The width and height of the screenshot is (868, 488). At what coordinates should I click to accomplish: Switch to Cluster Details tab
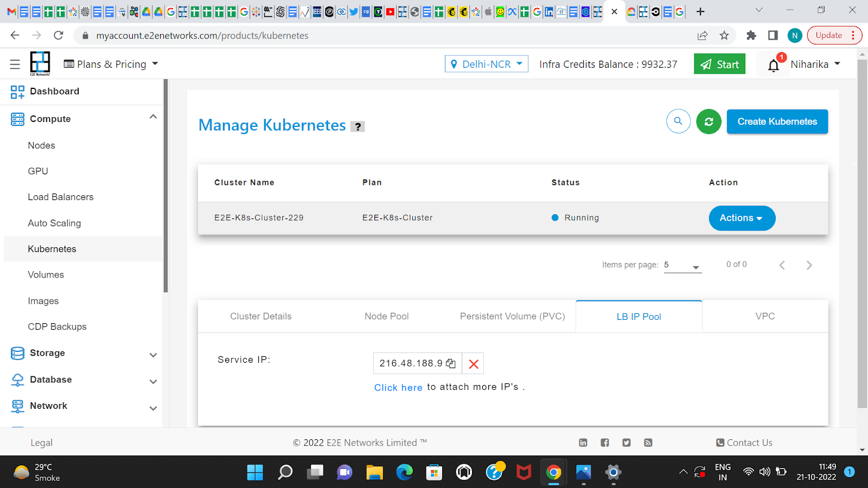[x=261, y=316]
